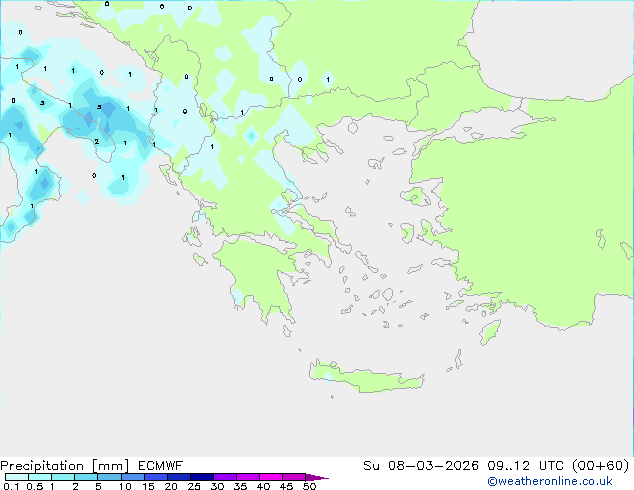
Task: Click the "40" legend scale label
Action: [x=263, y=486]
